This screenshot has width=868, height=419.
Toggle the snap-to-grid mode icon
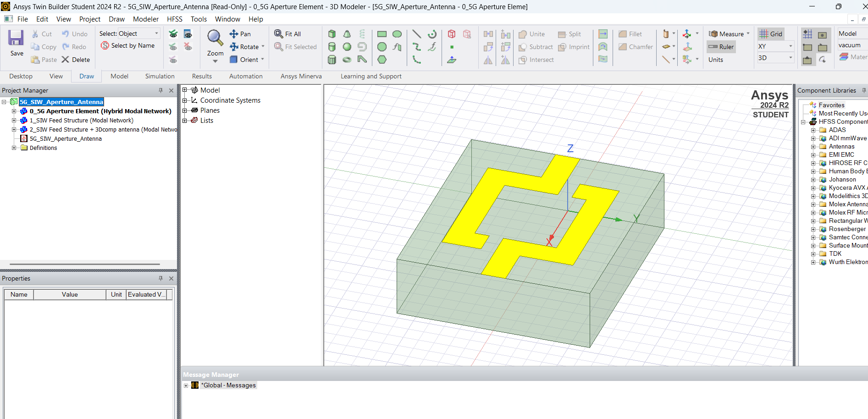point(807,34)
